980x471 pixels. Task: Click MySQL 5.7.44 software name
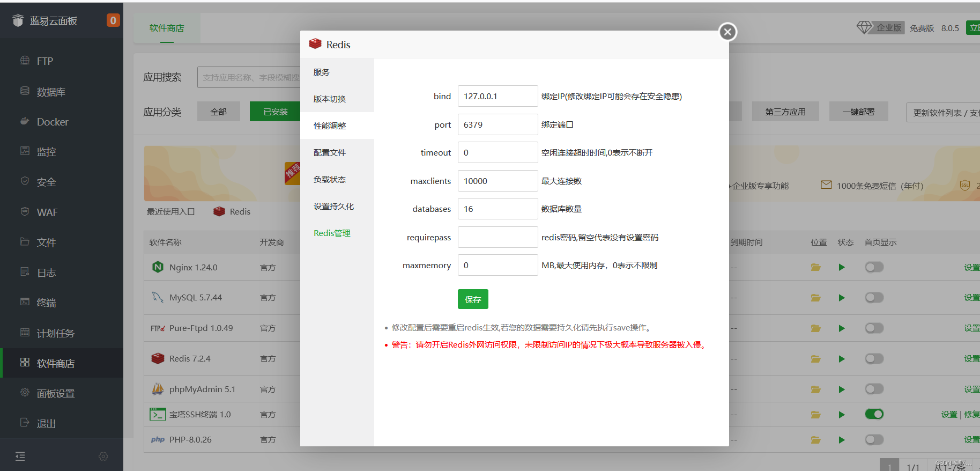[196, 297]
